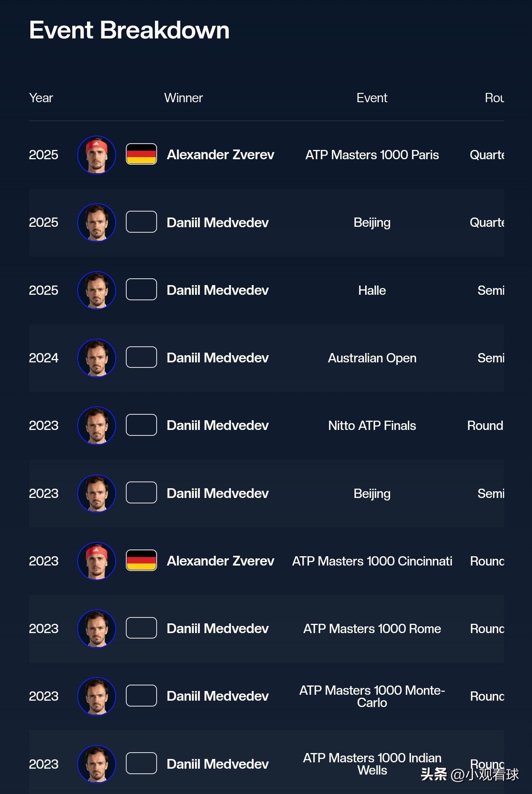The image size is (532, 794).
Task: Click blank flag in Indian Wells row
Action: 141,763
